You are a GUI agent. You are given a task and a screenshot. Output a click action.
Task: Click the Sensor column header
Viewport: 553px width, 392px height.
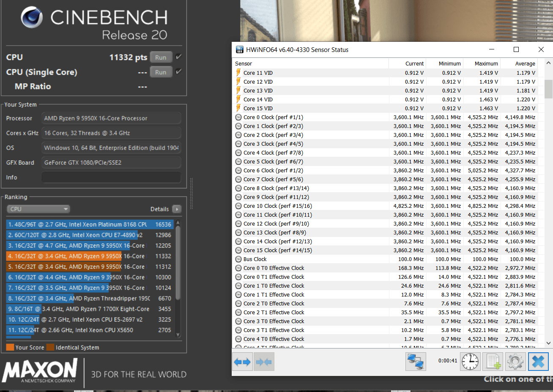pyautogui.click(x=311, y=63)
